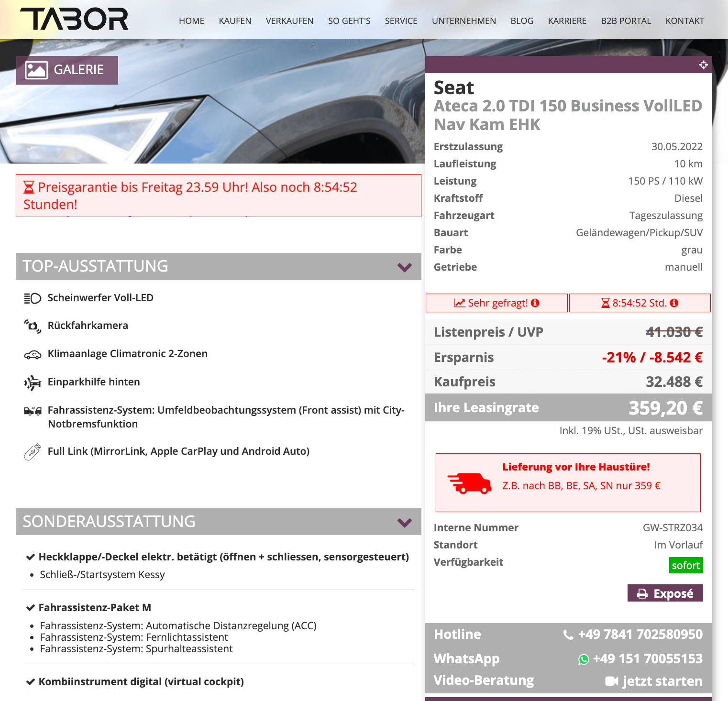Click Schließ-/Startsystem Kessy list item
This screenshot has height=701, width=728.
[x=102, y=574]
